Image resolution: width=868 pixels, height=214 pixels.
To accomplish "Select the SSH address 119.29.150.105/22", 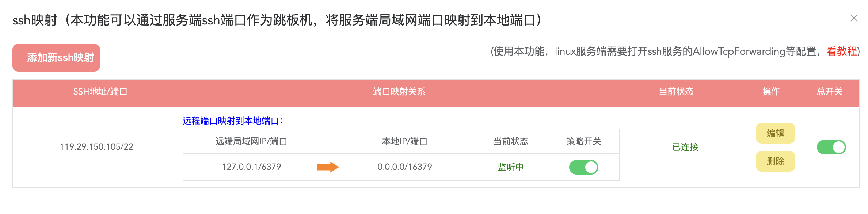I will (x=96, y=147).
